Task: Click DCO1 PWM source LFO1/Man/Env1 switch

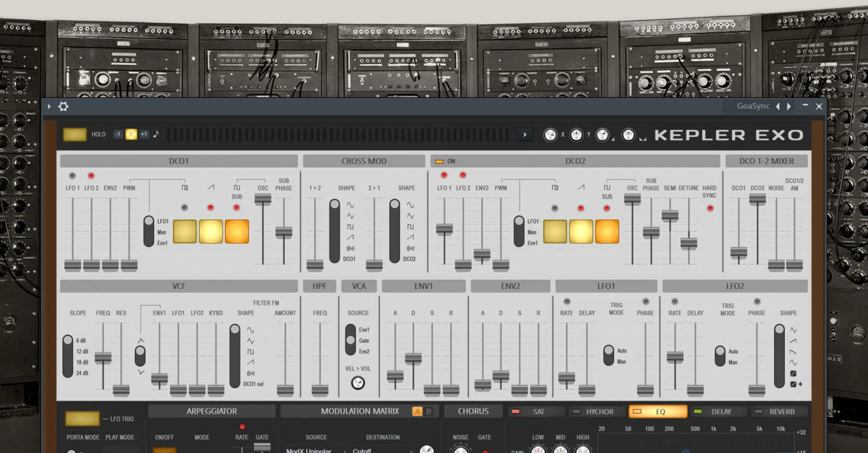Action: pyautogui.click(x=149, y=232)
